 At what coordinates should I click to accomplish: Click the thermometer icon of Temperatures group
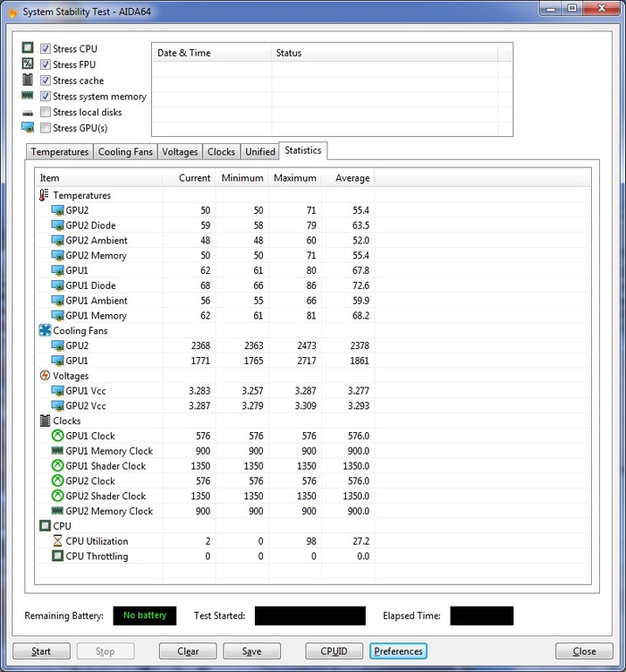coord(44,195)
